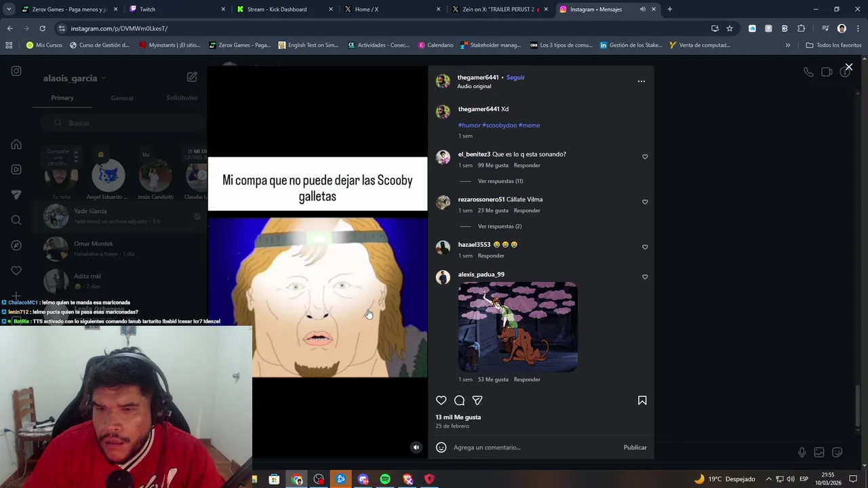
Task: Open thegamer6441's avatar in the post header
Action: [443, 81]
